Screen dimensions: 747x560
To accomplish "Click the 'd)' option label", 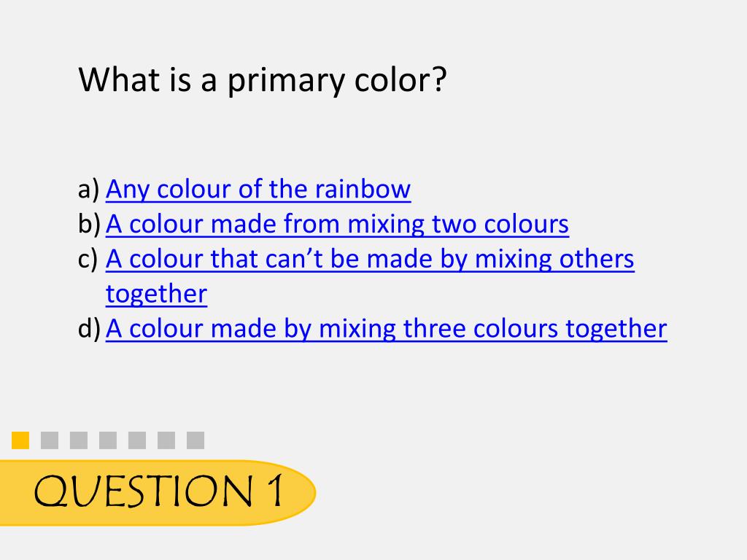I will [89, 328].
